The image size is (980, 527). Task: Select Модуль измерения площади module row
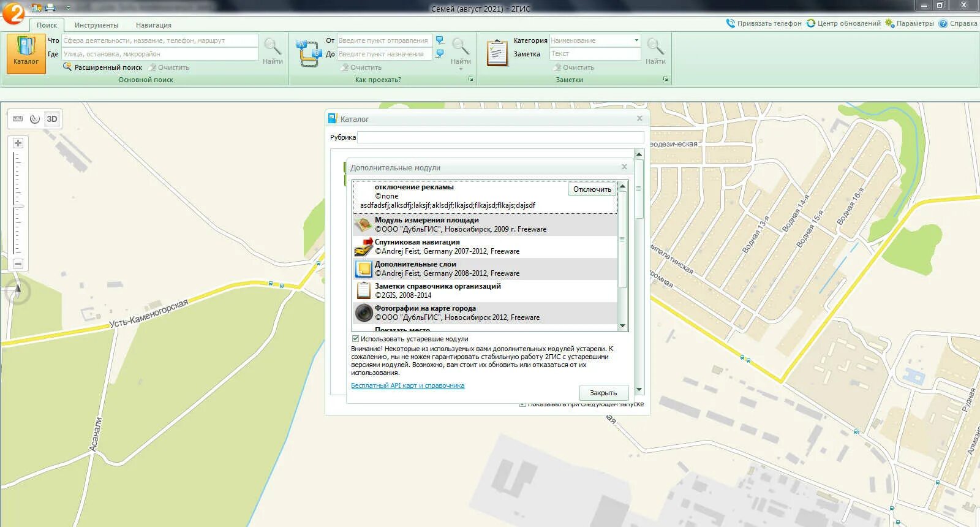coord(485,225)
